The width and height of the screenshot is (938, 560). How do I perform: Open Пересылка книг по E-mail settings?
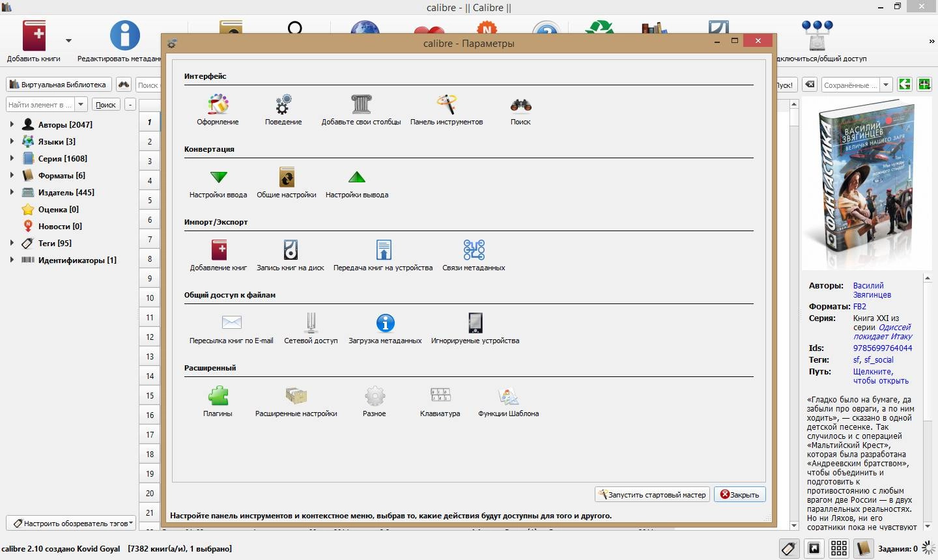tap(231, 329)
